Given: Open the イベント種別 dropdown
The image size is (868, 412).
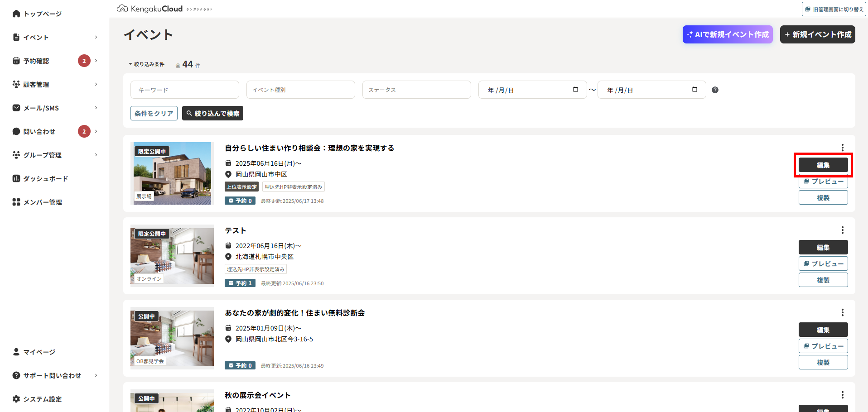Looking at the screenshot, I should pos(300,89).
